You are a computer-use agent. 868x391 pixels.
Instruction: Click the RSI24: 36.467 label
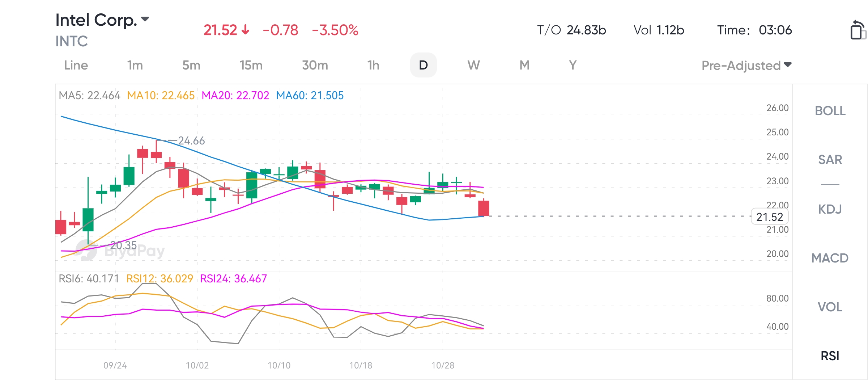(x=234, y=279)
